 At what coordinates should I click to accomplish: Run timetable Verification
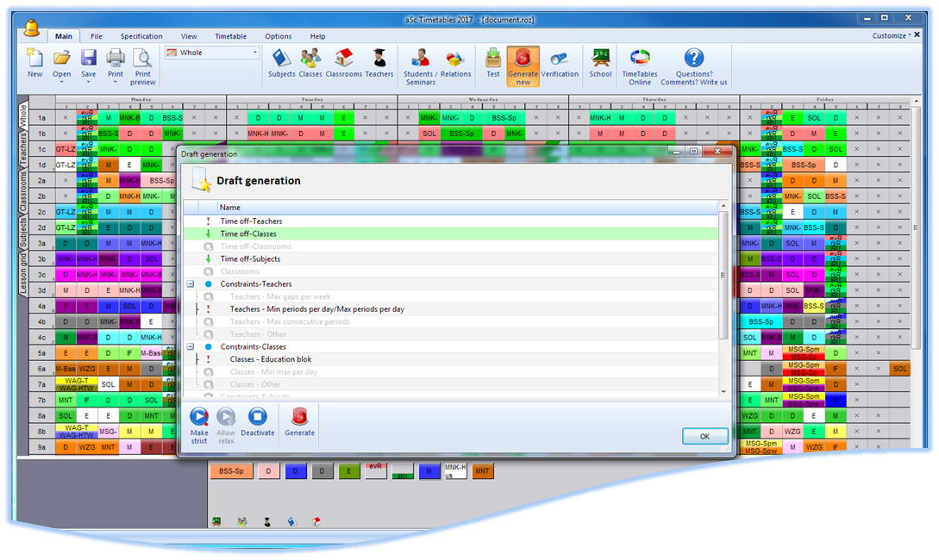pyautogui.click(x=560, y=62)
